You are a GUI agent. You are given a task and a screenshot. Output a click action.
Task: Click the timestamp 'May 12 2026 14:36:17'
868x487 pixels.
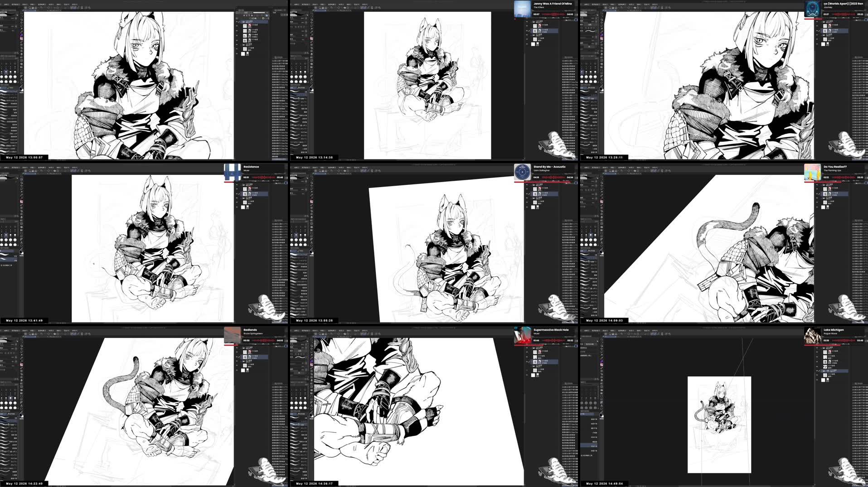(315, 483)
